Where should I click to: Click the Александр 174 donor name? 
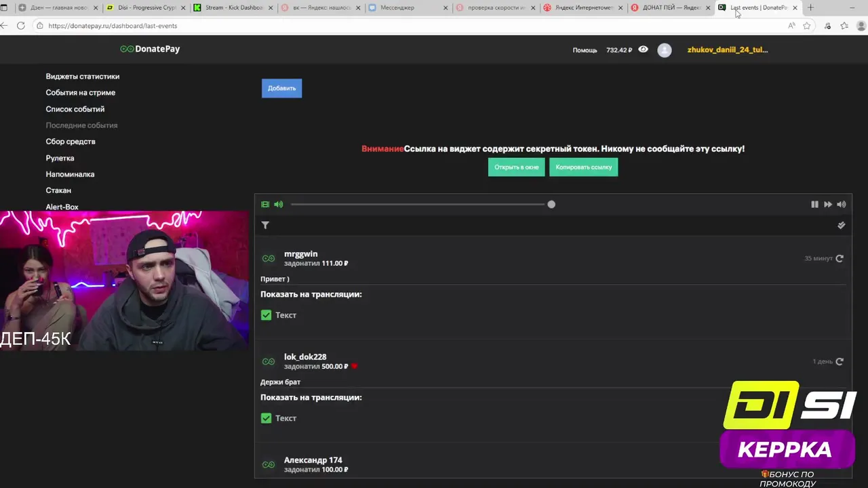tap(313, 460)
